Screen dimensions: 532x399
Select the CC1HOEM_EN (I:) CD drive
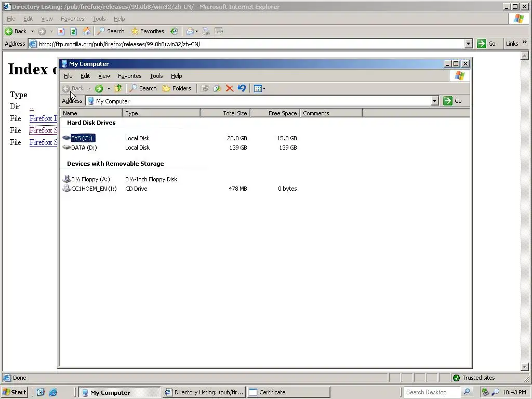pos(90,189)
